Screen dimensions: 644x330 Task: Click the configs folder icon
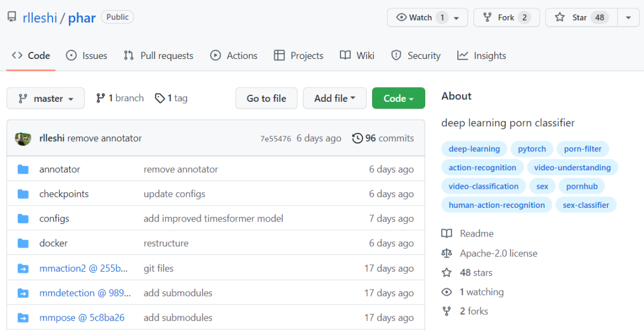23,219
